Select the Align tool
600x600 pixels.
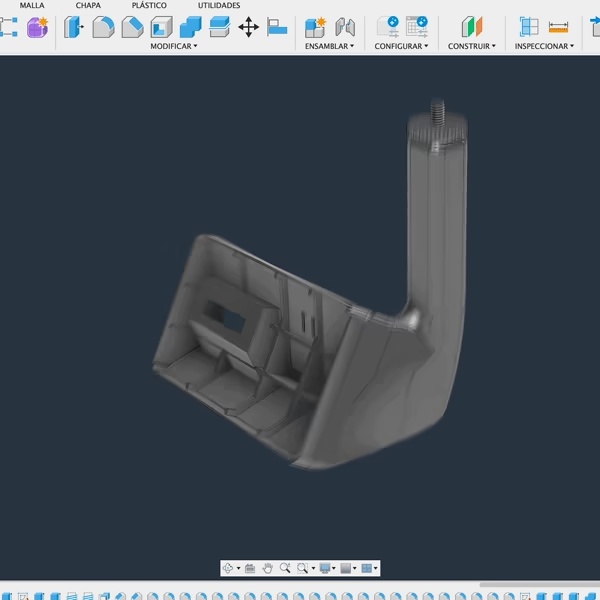coord(277,27)
